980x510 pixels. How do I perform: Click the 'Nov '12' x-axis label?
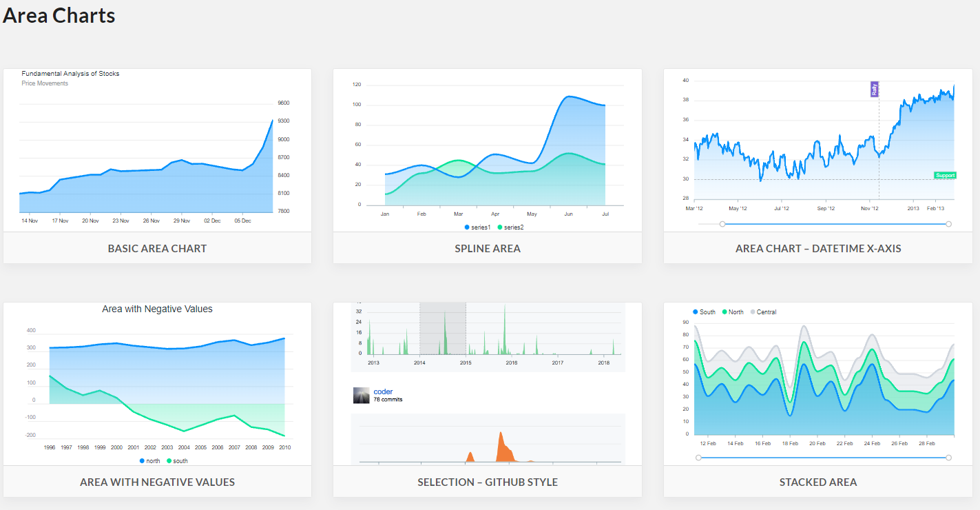(x=870, y=208)
